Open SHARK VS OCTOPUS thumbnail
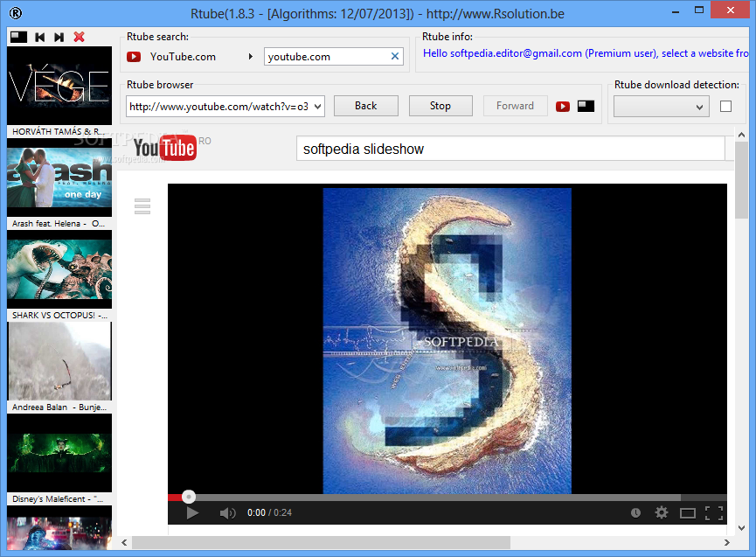Viewport: 756px width, 557px height. pyautogui.click(x=59, y=269)
